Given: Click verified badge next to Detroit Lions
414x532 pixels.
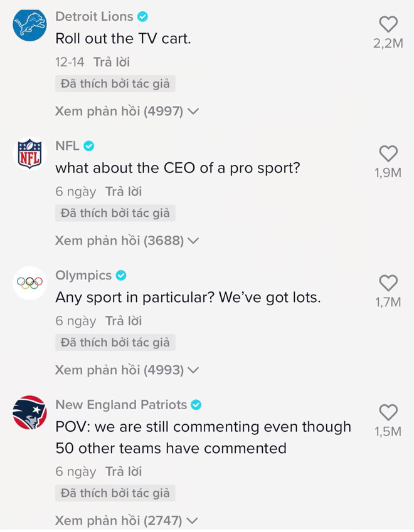Looking at the screenshot, I should (142, 16).
